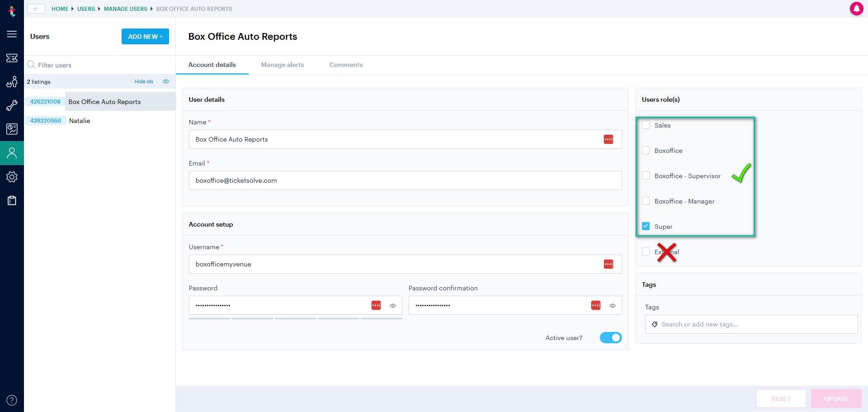Click the notification bell icon
This screenshot has width=868, height=412.
tap(856, 9)
